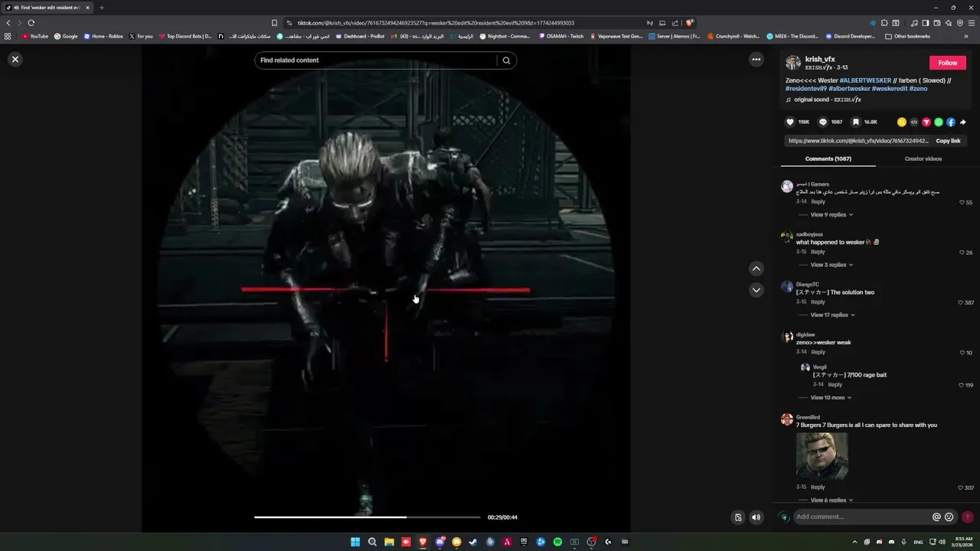
Task: Open Windows Start menu
Action: [355, 542]
